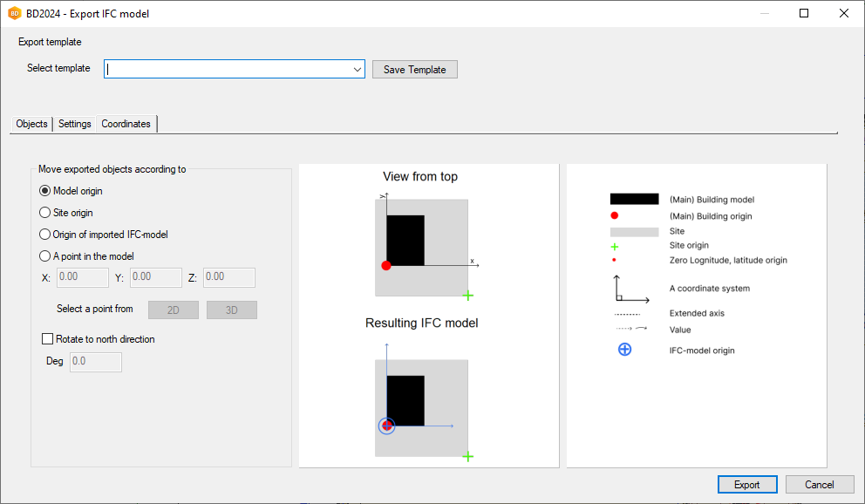Click the coordinate system arrows icon in legend
The height and width of the screenshot is (504, 865).
tap(630, 289)
